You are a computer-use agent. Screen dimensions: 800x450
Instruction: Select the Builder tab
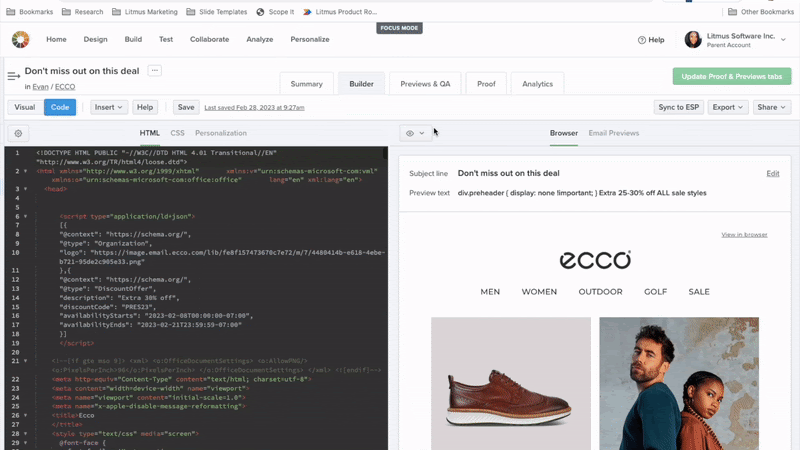coord(361,84)
